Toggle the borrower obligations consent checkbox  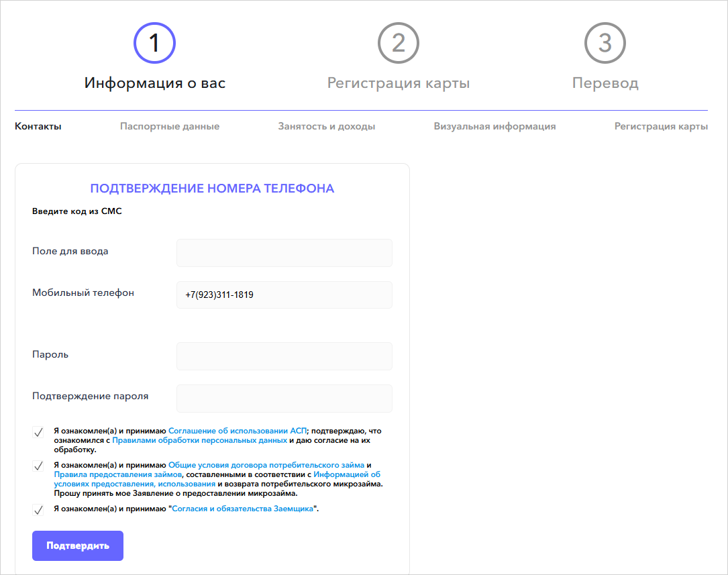click(38, 511)
